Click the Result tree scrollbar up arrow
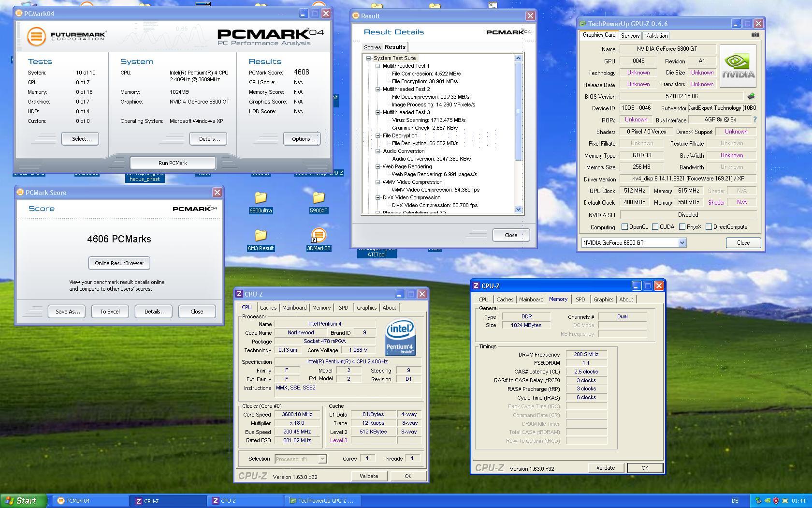The width and height of the screenshot is (812, 508). tap(519, 59)
